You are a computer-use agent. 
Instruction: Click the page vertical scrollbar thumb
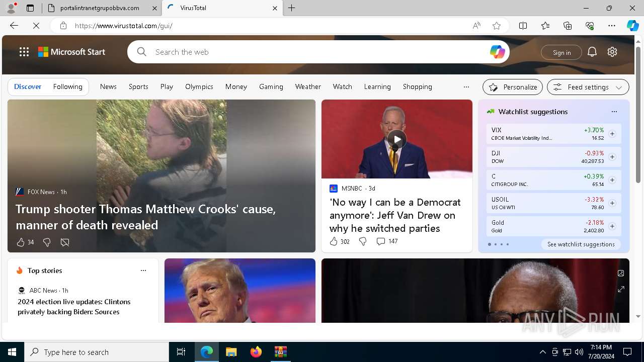[638, 114]
